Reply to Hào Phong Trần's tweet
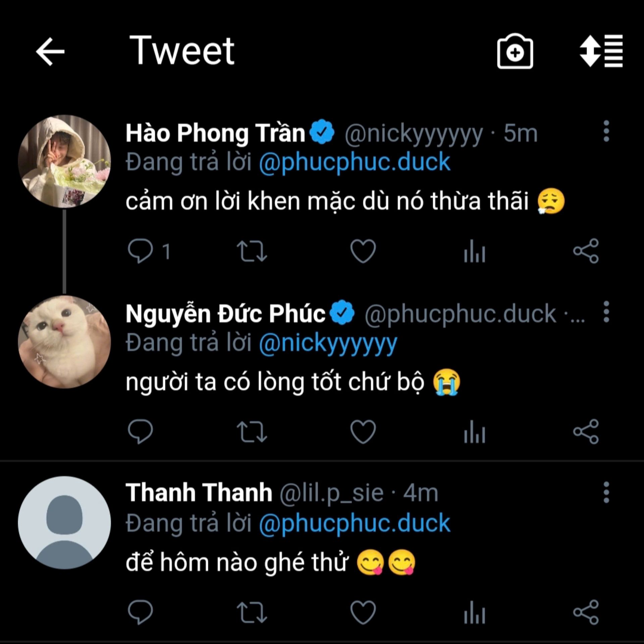The image size is (644, 644). (140, 251)
